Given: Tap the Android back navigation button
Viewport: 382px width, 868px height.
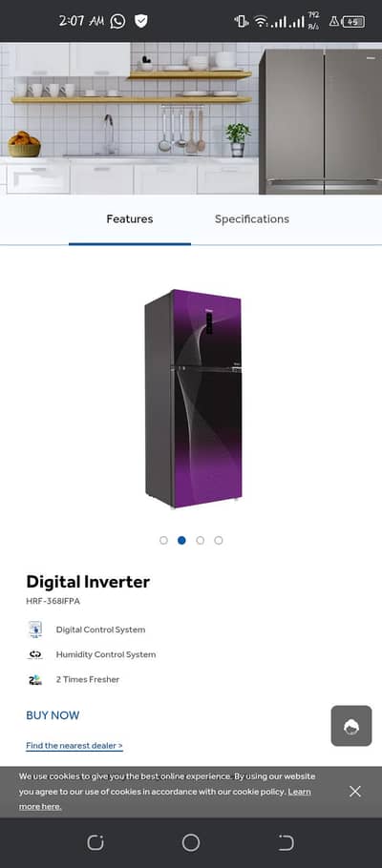Looking at the screenshot, I should coord(286,842).
